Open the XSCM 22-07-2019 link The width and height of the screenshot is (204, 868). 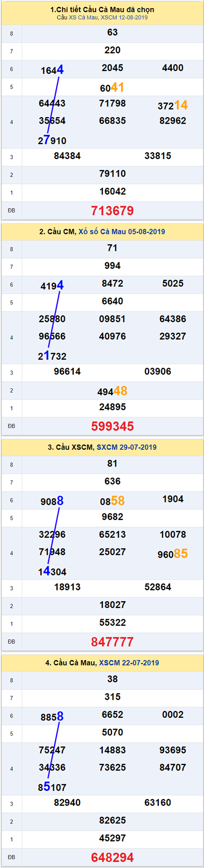[129, 663]
